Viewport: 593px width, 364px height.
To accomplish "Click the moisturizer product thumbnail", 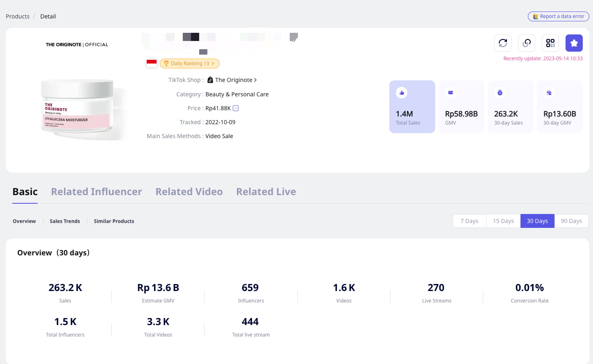I will tap(77, 109).
